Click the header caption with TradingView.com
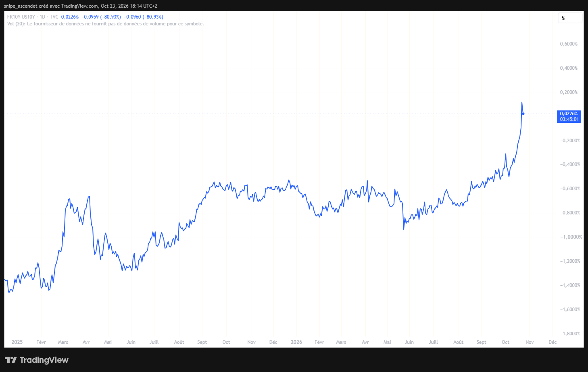The image size is (588, 372). tap(81, 6)
